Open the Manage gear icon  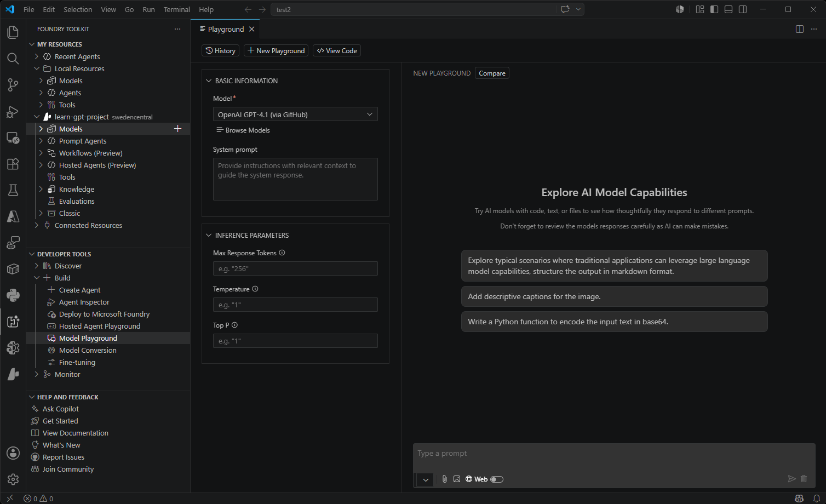13,479
